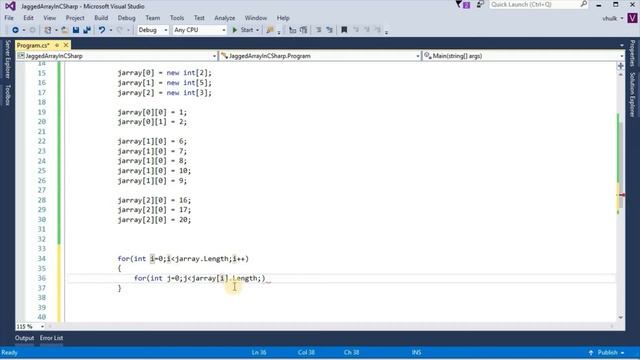Undo the last edit with the Undo icon
640x360 pixels.
102,30
